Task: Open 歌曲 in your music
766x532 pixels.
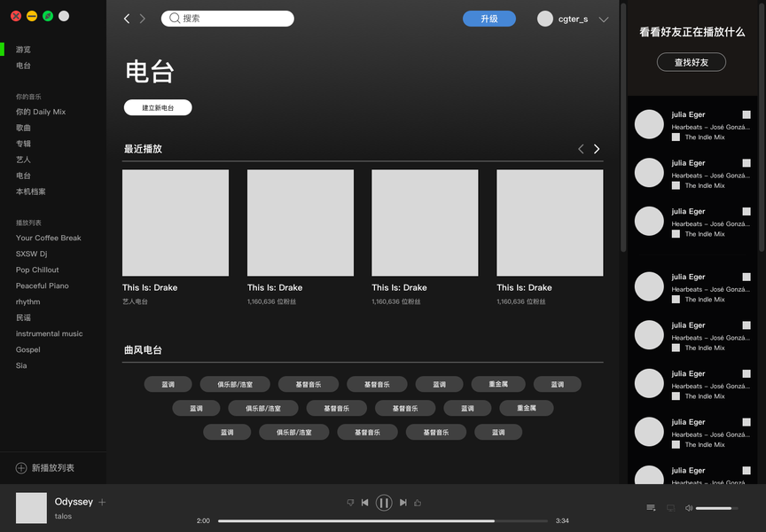Action: tap(23, 128)
